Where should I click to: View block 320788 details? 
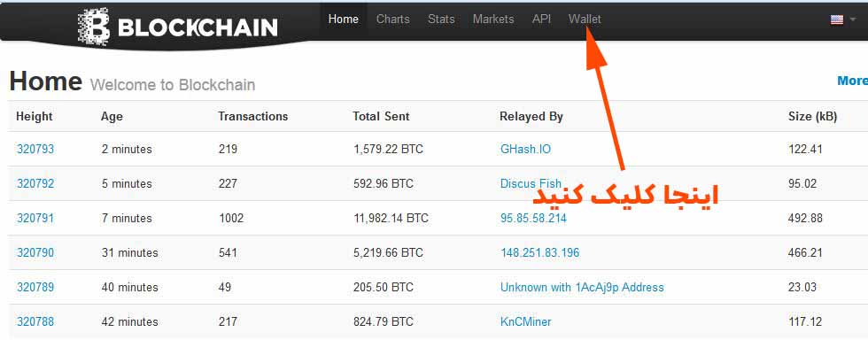coord(35,321)
